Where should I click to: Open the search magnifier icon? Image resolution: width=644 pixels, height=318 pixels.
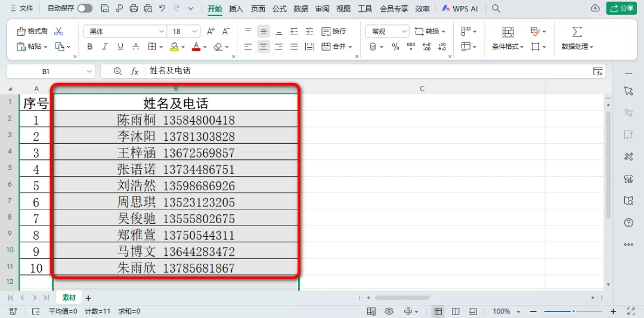point(496,8)
